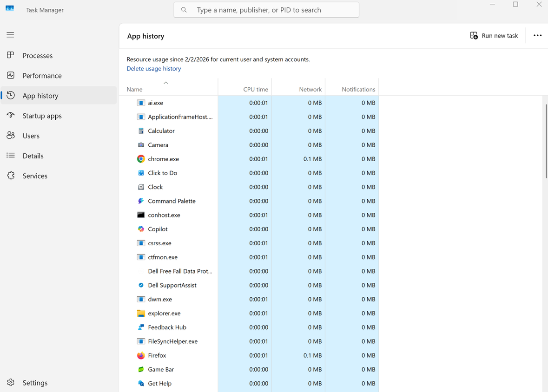Click chrome.exe network value 0.1 MB
Image resolution: width=548 pixels, height=392 pixels.
[312, 159]
